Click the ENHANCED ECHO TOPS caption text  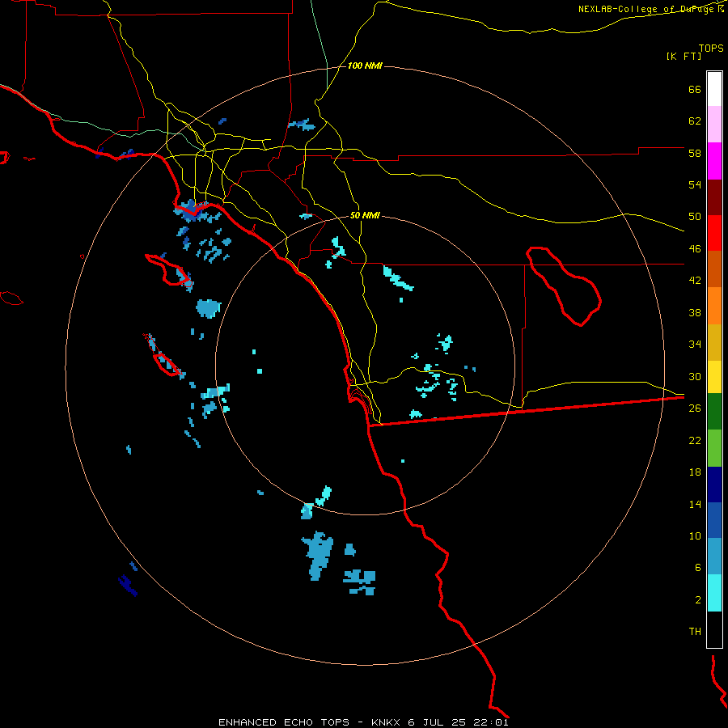coord(284,722)
